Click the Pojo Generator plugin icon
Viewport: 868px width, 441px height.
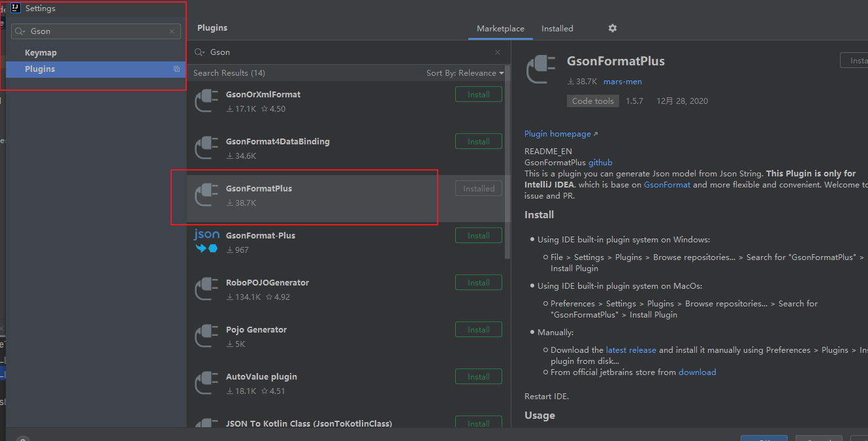pyautogui.click(x=206, y=336)
